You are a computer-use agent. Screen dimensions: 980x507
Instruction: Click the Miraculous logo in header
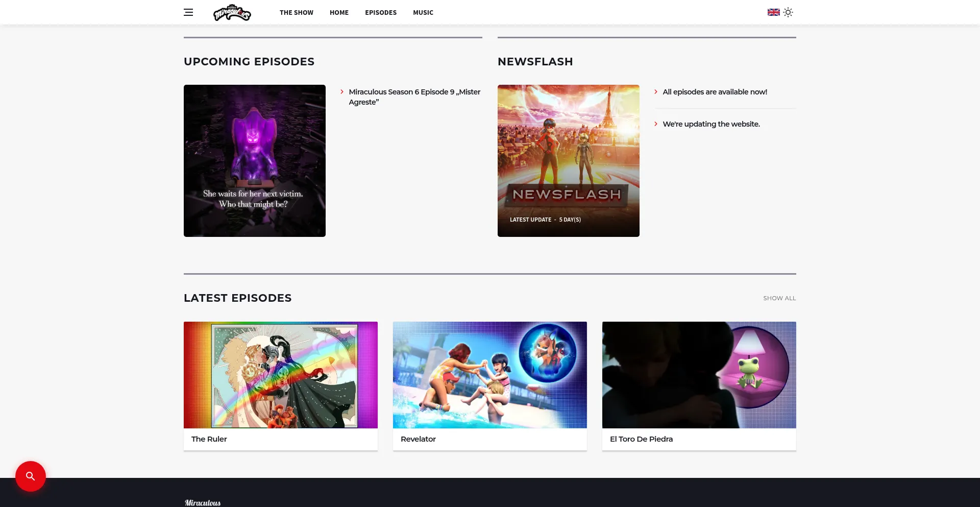tap(232, 12)
